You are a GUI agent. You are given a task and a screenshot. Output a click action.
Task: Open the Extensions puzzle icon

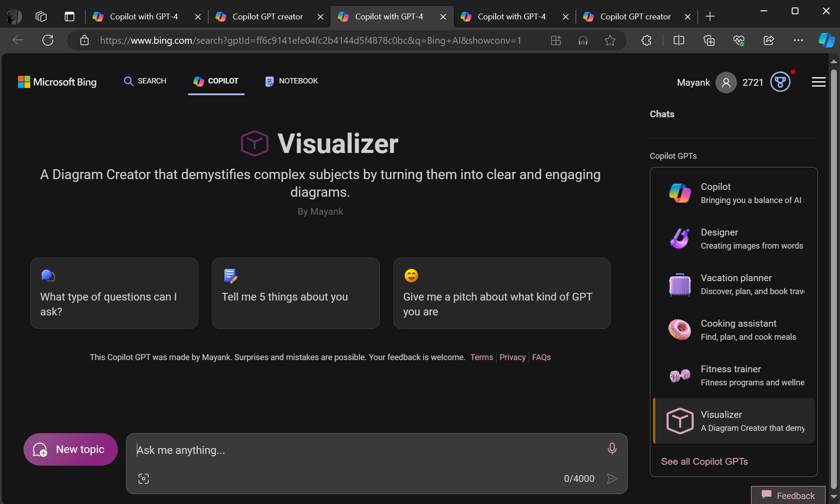click(646, 41)
